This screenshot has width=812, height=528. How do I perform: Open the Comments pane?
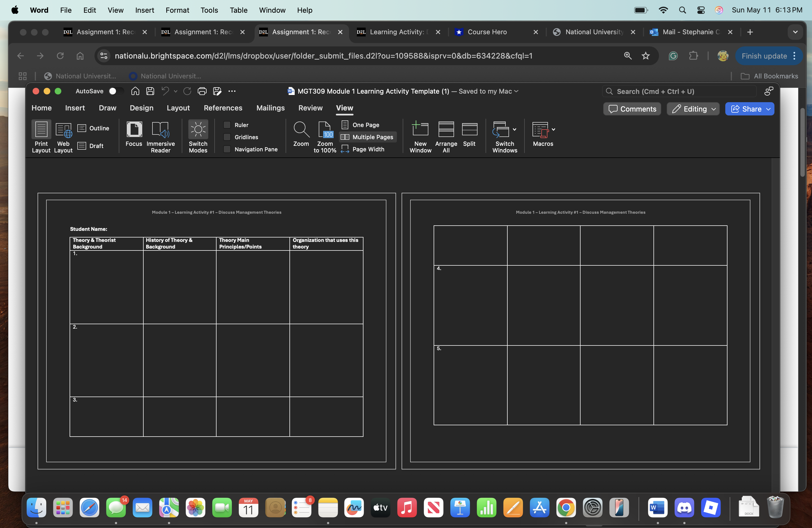632,109
